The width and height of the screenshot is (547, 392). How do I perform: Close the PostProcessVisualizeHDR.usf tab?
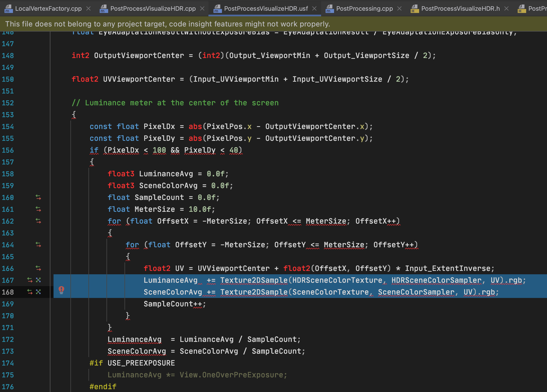click(314, 8)
